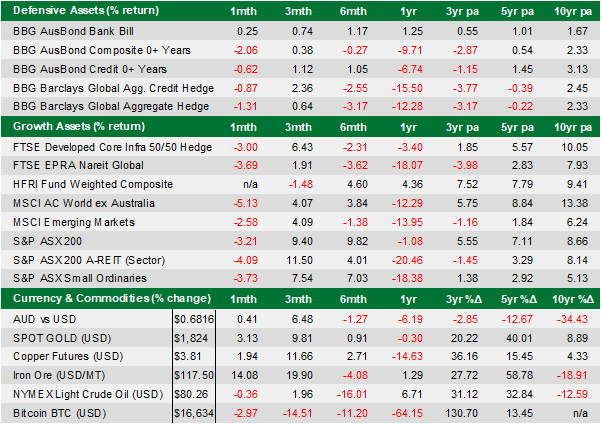Click the HFRI Fund Weighted Composite label
Screen dimensions: 602x424
(x=81, y=185)
